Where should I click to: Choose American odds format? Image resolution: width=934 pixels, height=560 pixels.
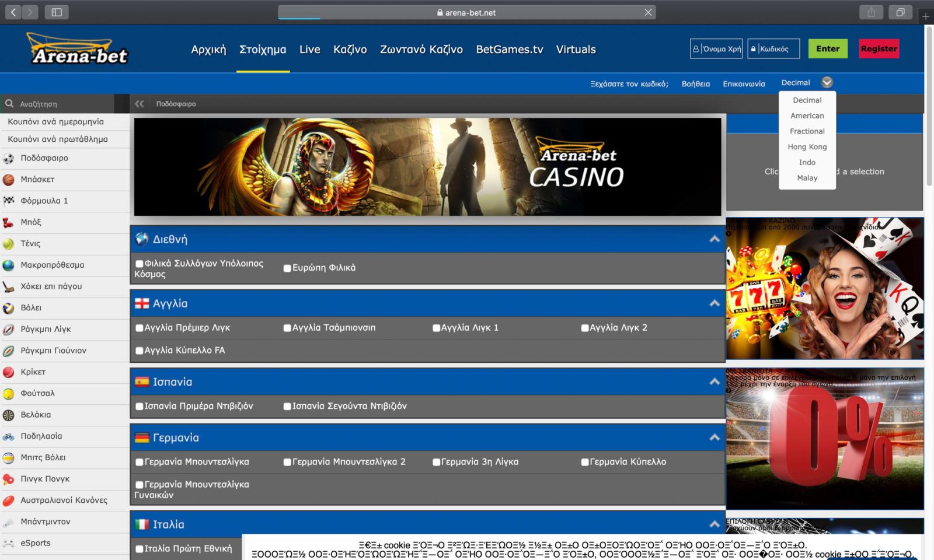(807, 116)
